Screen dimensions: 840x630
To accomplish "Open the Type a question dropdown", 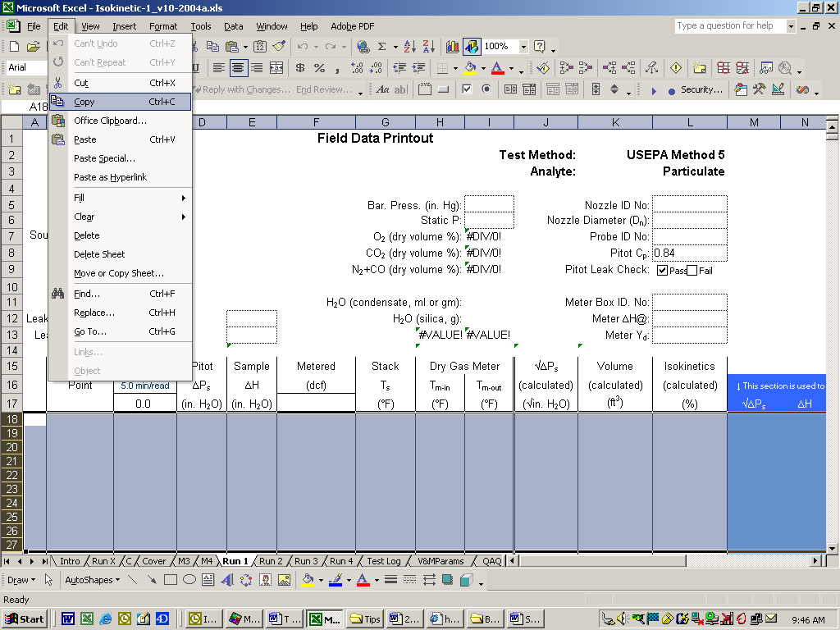I will click(x=791, y=25).
